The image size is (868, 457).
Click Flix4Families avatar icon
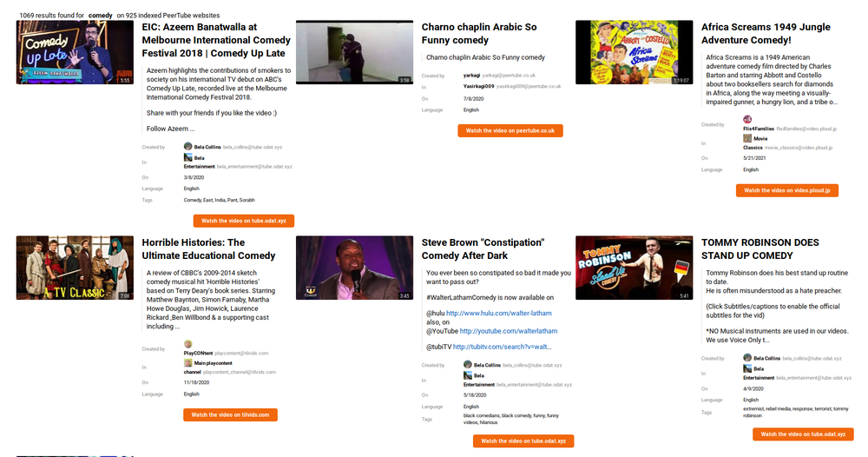point(747,119)
